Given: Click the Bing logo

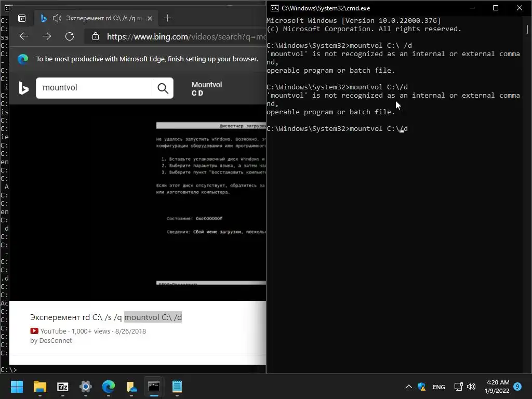Looking at the screenshot, I should coord(23,88).
